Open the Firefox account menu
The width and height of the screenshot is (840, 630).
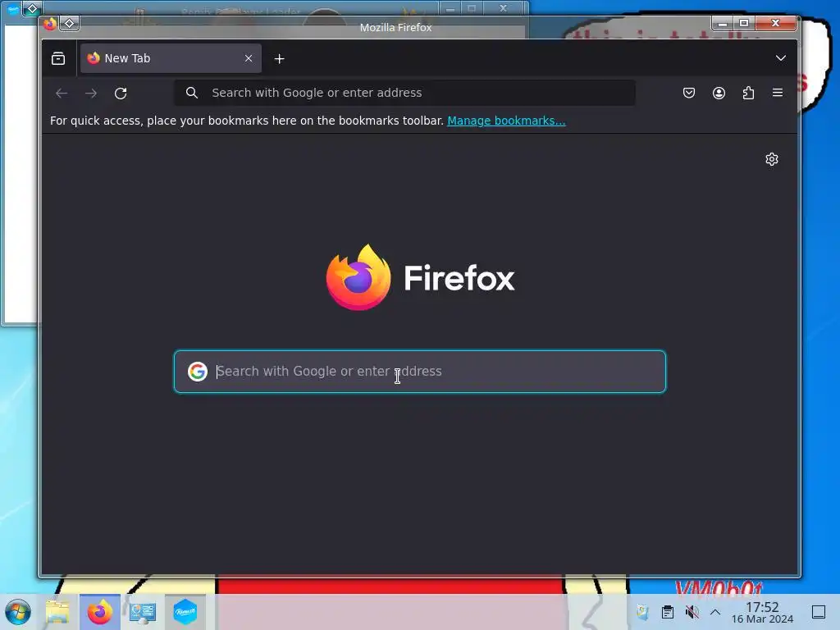pos(719,93)
